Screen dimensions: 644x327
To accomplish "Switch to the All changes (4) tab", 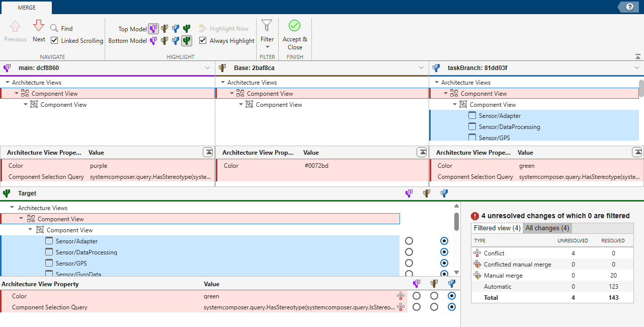I will 547,228.
